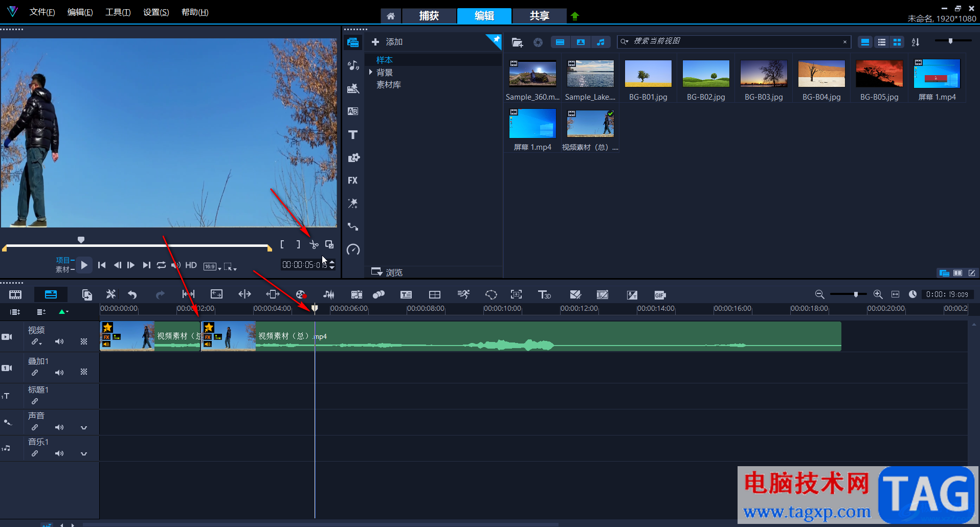Open multi-camera editor grid icon
This screenshot has width=980, height=527.
tap(435, 294)
